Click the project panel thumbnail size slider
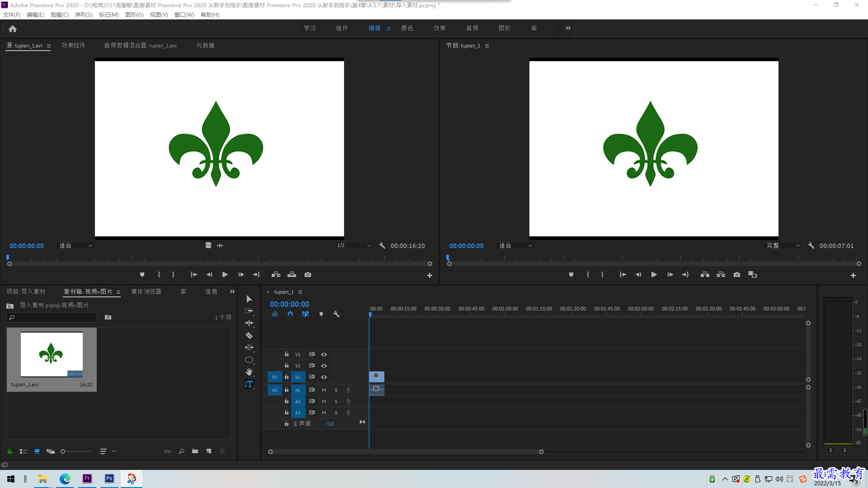 [x=76, y=451]
